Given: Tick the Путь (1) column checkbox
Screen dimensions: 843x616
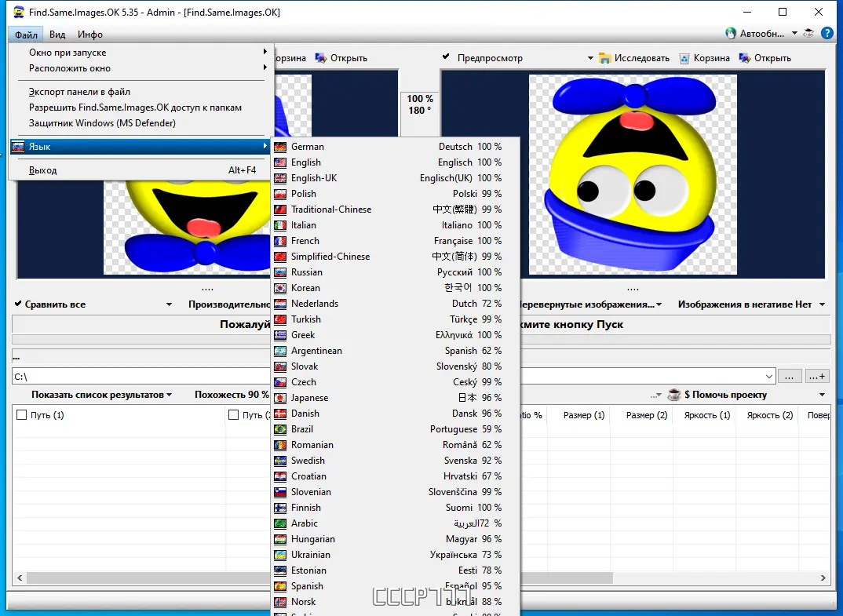Looking at the screenshot, I should pyautogui.click(x=21, y=415).
